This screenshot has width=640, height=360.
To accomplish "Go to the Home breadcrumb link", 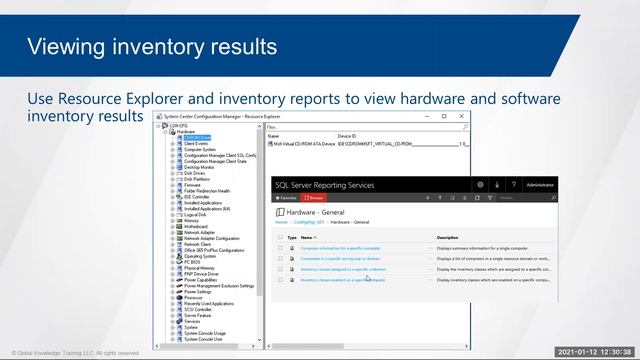I will pos(281,222).
